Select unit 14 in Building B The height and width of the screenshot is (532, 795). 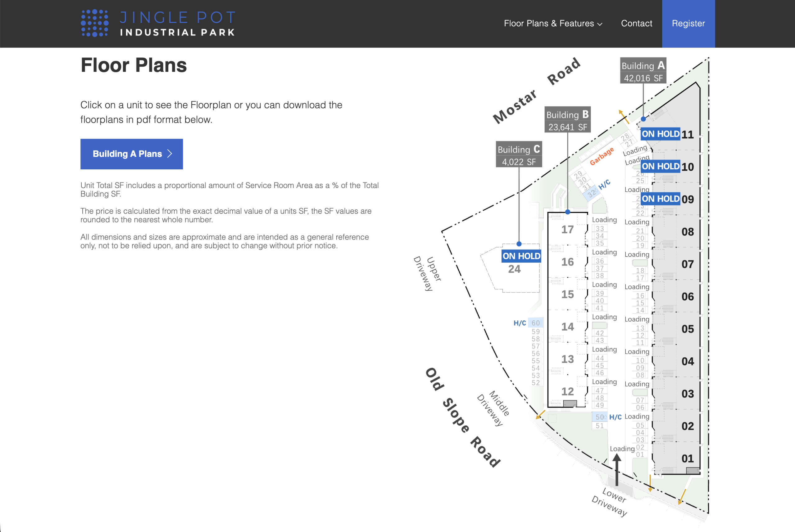pos(567,327)
